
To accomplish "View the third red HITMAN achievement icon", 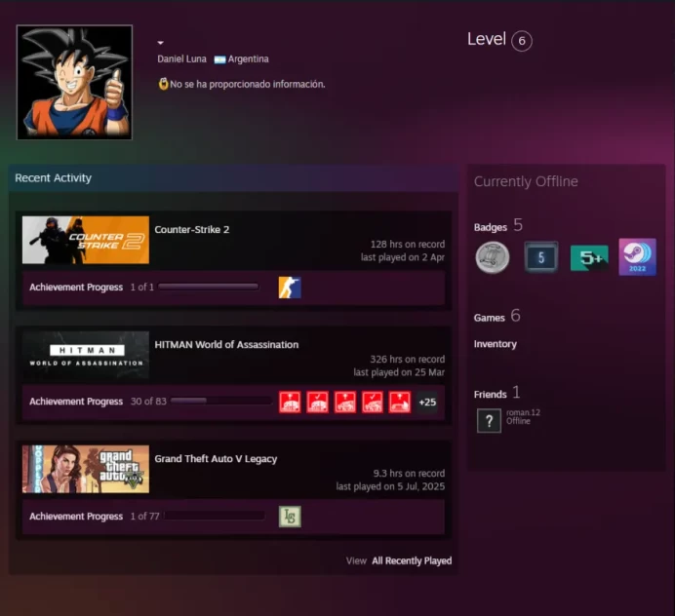I will tap(345, 403).
